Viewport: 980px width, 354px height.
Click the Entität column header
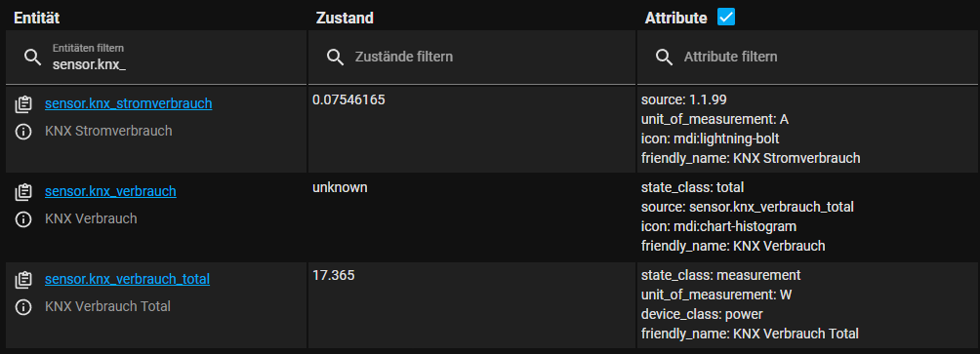37,19
